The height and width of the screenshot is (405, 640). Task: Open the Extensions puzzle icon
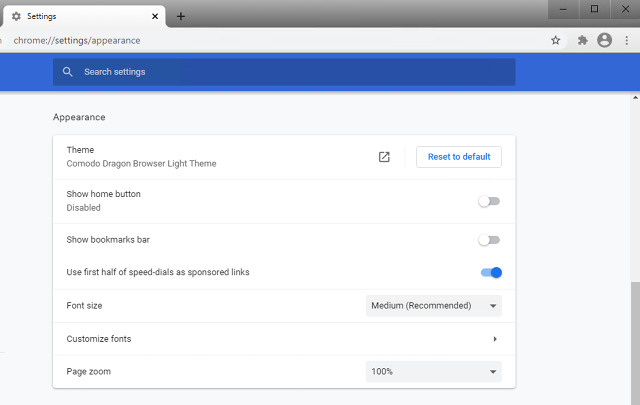[582, 40]
